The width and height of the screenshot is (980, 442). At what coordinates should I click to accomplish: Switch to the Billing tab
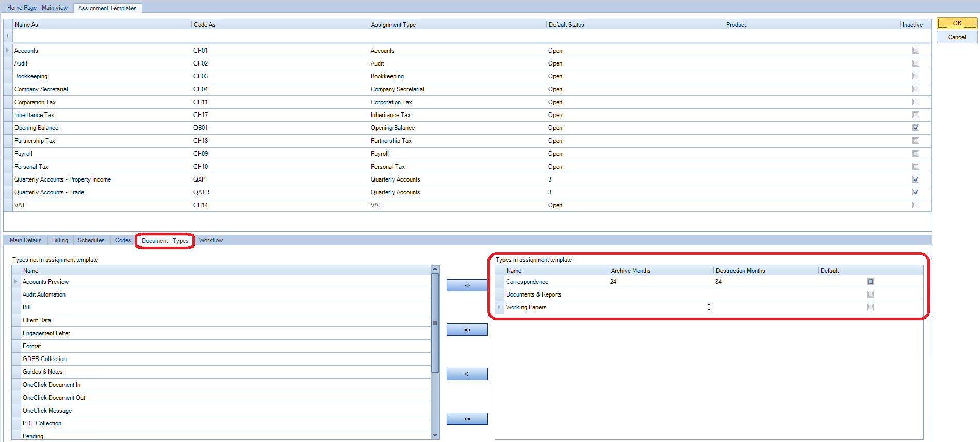60,240
